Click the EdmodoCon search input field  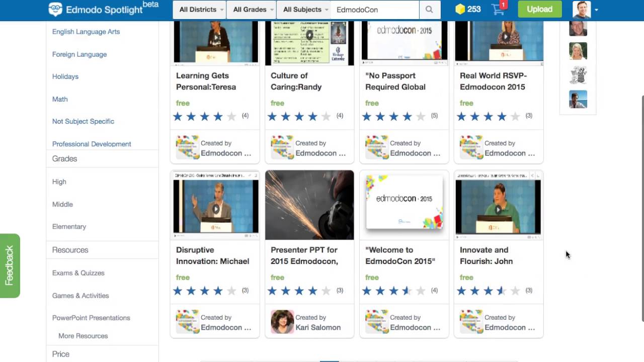[x=375, y=9]
